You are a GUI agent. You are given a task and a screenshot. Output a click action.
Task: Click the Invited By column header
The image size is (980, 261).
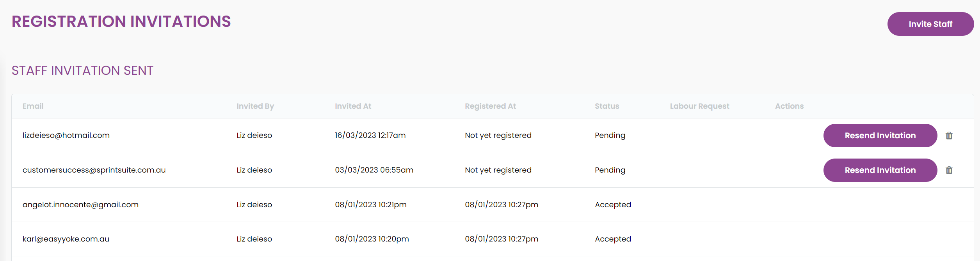coord(255,106)
